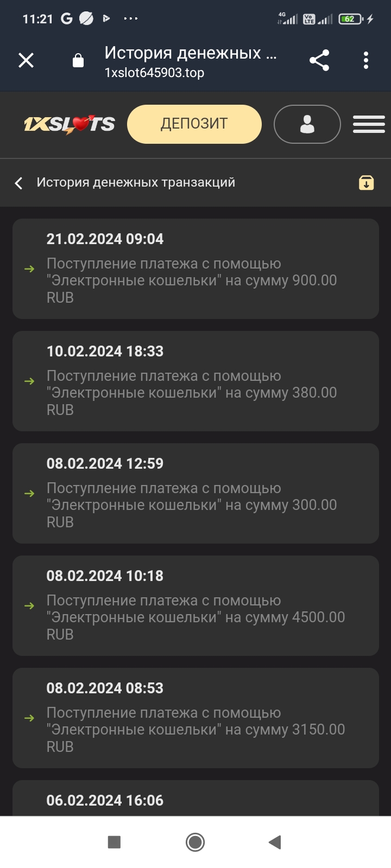The image size is (391, 868).
Task: Tap the padlock site security icon
Action: pos(78,60)
